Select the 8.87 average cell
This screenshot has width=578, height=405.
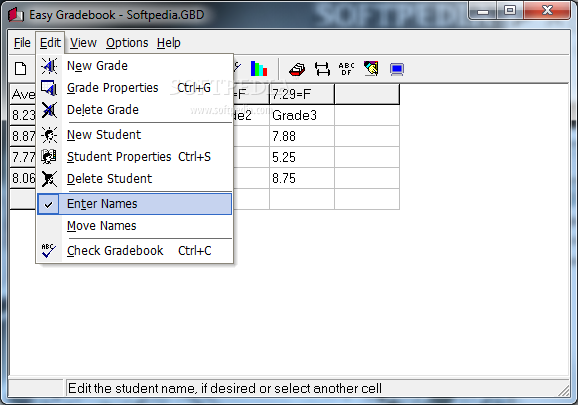pos(23,136)
